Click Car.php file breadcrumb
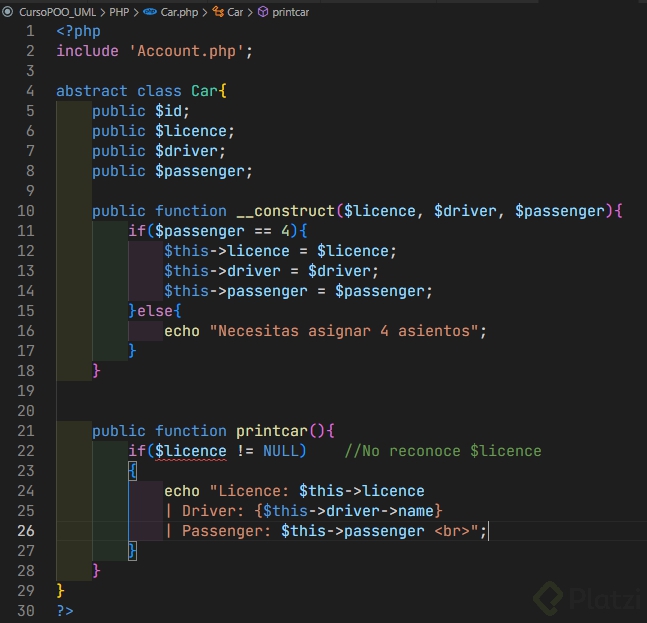The height and width of the screenshot is (623, 647). [x=179, y=12]
